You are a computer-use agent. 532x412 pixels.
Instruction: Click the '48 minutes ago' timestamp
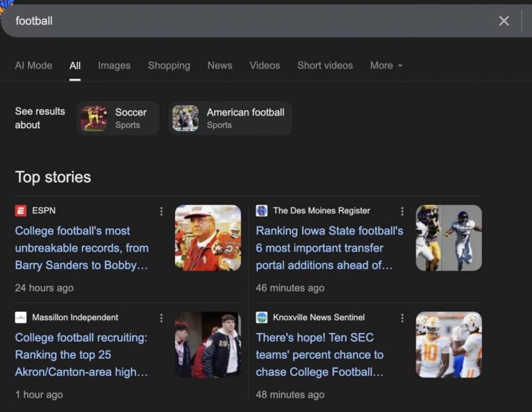(290, 394)
